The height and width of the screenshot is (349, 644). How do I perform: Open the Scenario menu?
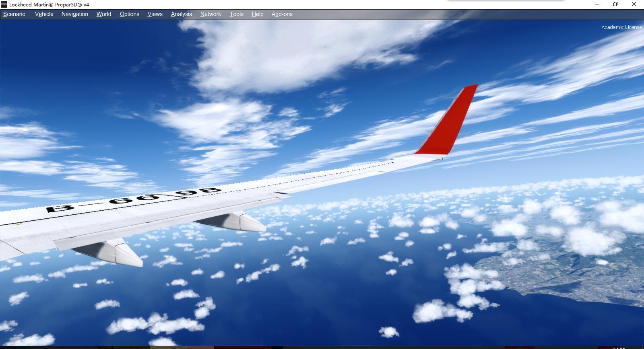click(14, 14)
